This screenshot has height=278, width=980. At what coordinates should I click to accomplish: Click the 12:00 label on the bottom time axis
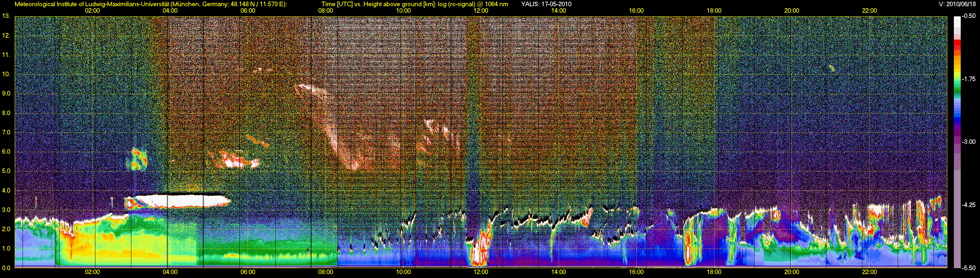click(x=481, y=272)
